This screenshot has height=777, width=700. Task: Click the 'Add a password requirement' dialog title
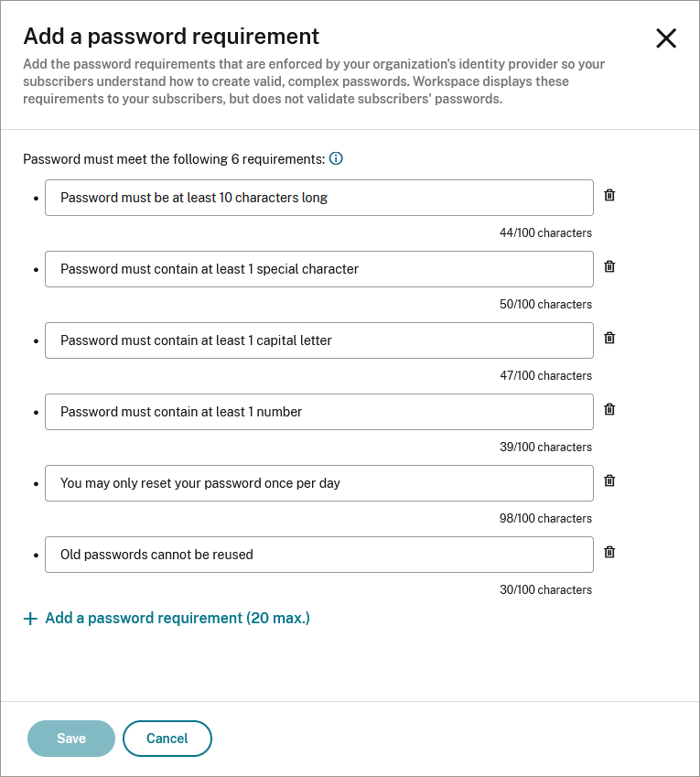point(171,37)
